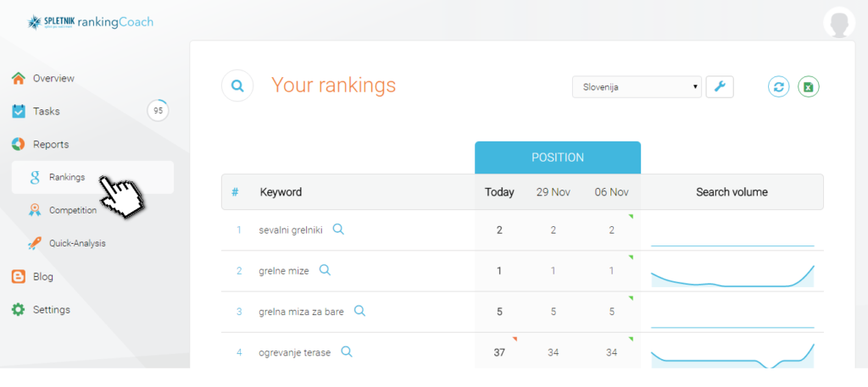Image resolution: width=868 pixels, height=387 pixels.
Task: Click today's position 2 for sevalni grelniki
Action: (x=499, y=230)
